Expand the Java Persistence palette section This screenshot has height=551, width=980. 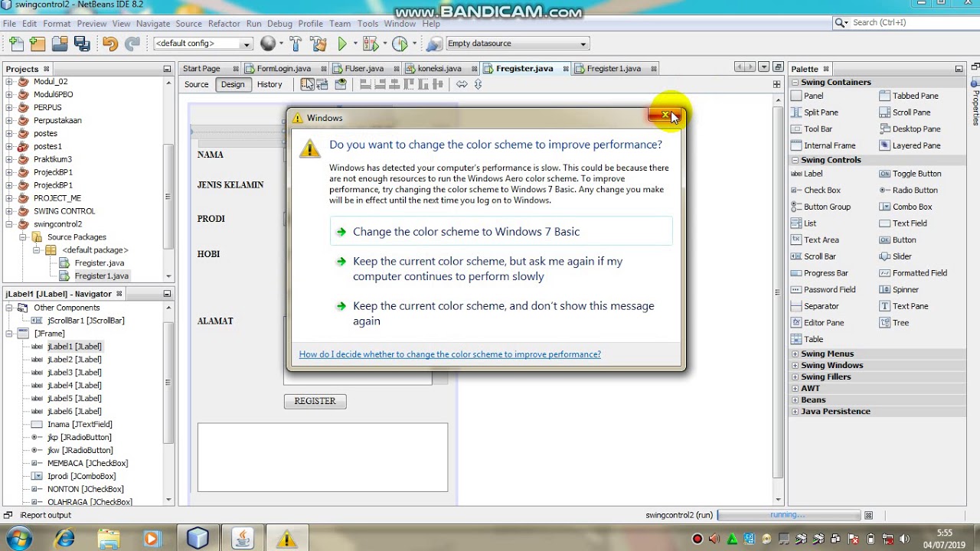795,411
